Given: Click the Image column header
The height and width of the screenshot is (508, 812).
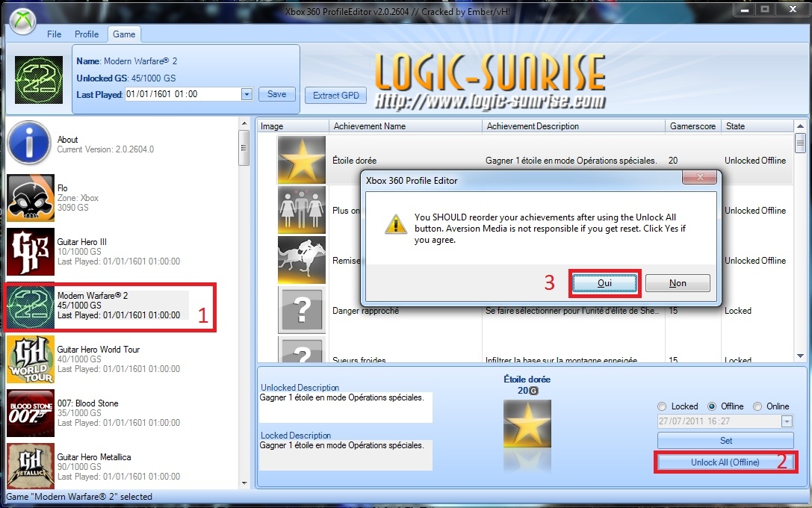Looking at the screenshot, I should (293, 126).
